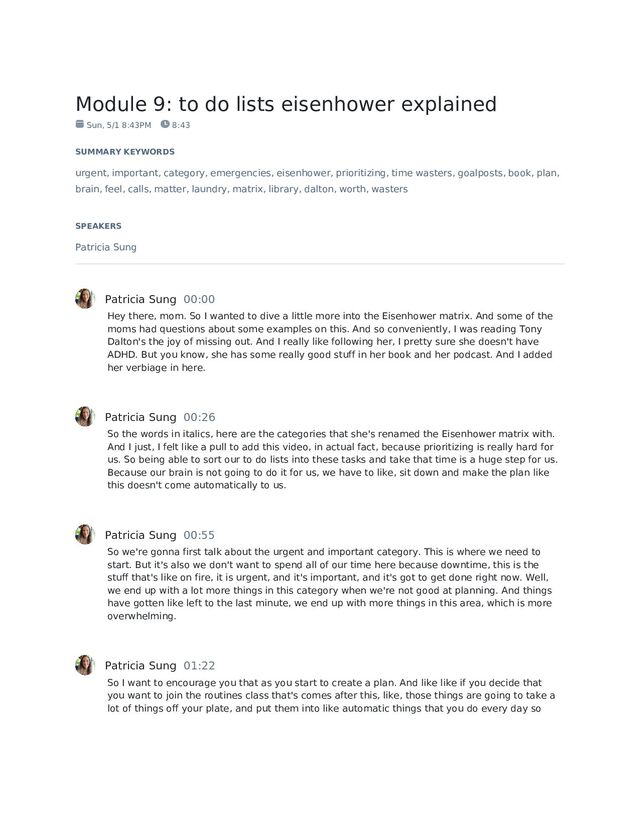Jump to timestamp 00:26
Image resolution: width=640 pixels, height=828 pixels.
click(199, 417)
